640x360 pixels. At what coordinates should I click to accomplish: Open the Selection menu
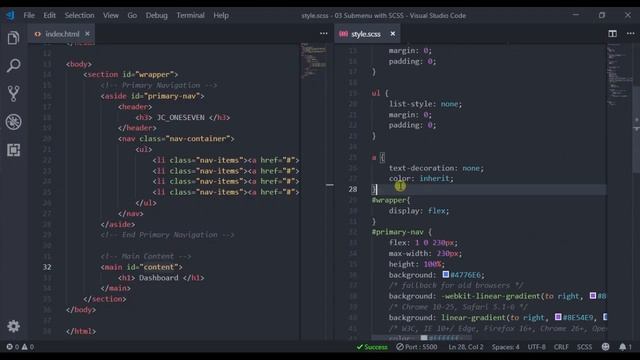79,16
